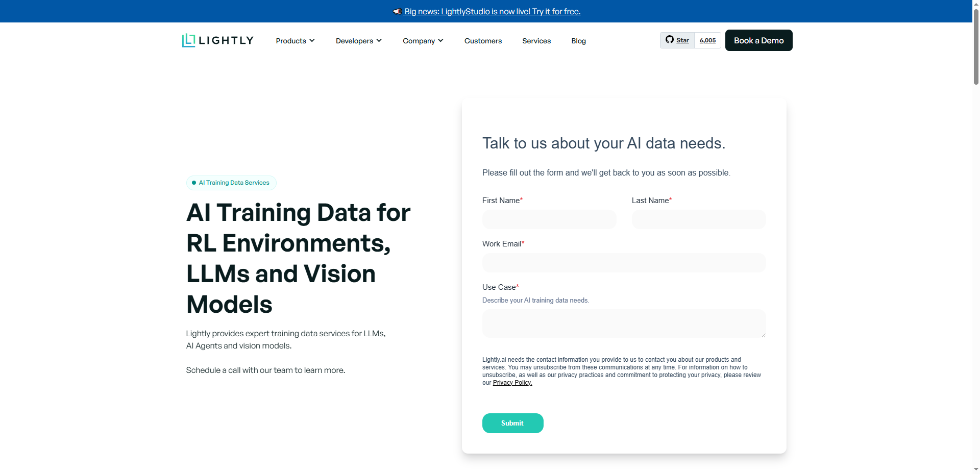Click the GitHub Star icon
The image size is (980, 474).
point(670,40)
